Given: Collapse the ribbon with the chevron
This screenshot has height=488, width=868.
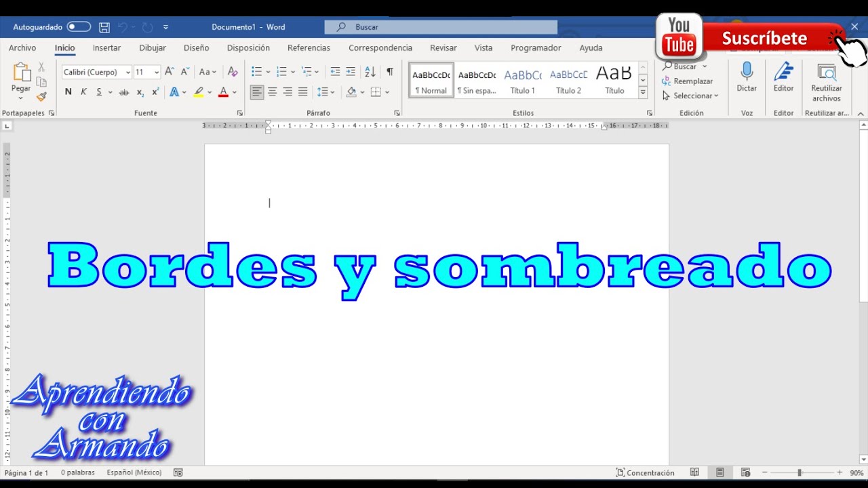Looking at the screenshot, I should [861, 113].
